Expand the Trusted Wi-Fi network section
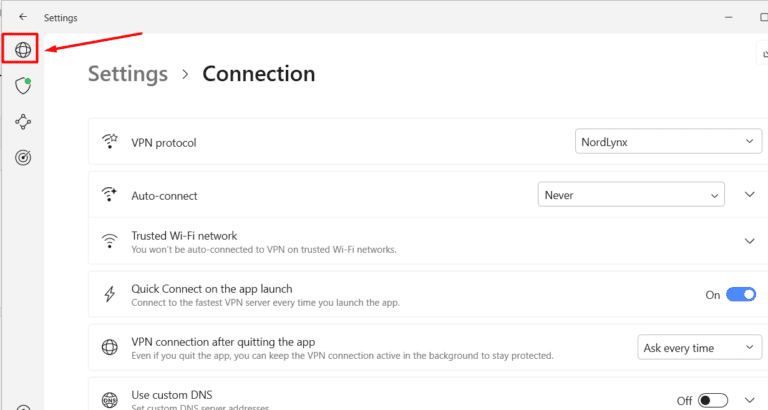Viewport: 768px width, 410px height. [x=750, y=241]
